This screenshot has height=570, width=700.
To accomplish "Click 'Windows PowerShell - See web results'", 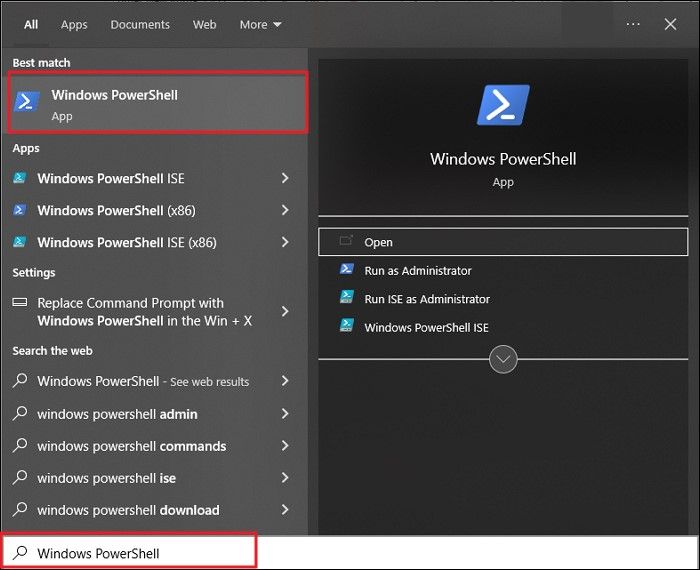I will (x=143, y=381).
